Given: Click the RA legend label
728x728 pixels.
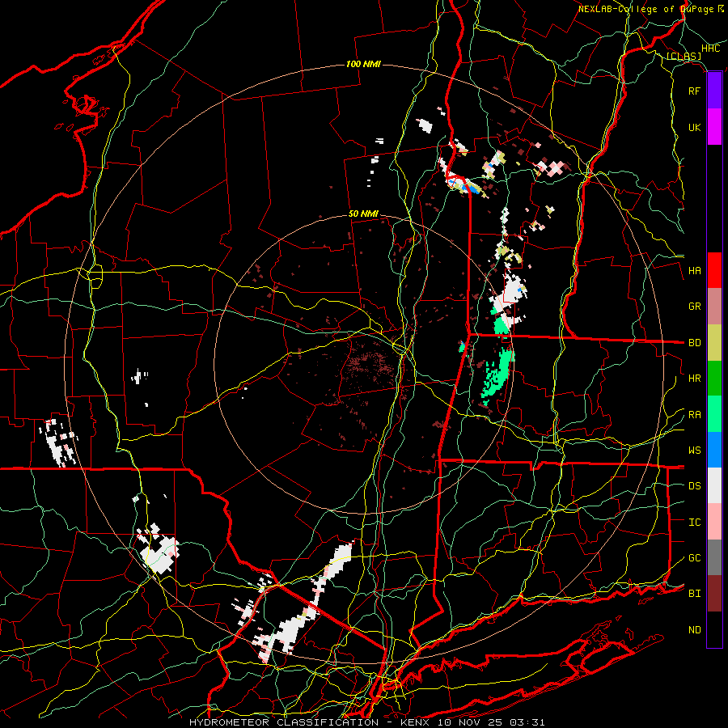Looking at the screenshot, I should (694, 415).
